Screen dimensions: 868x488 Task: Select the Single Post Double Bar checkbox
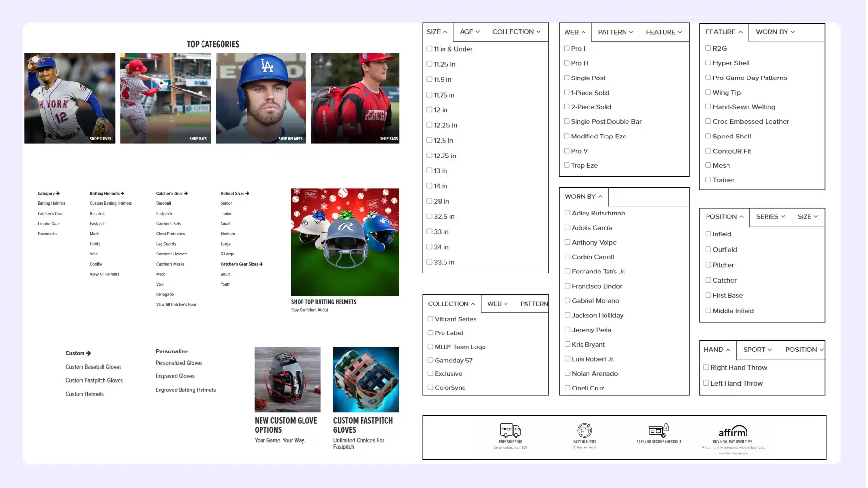(x=566, y=121)
